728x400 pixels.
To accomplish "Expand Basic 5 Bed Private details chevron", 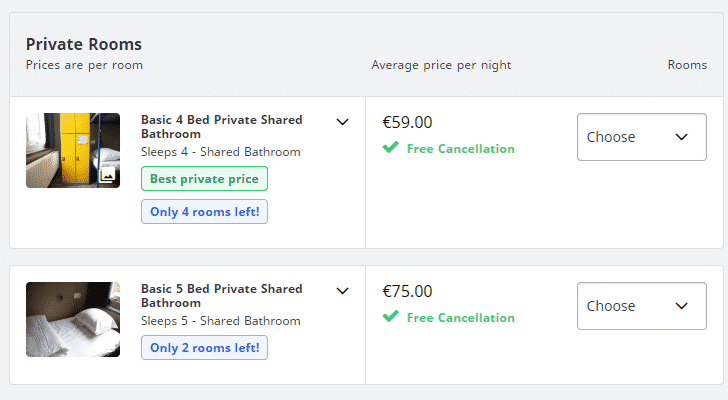I will coord(343,291).
